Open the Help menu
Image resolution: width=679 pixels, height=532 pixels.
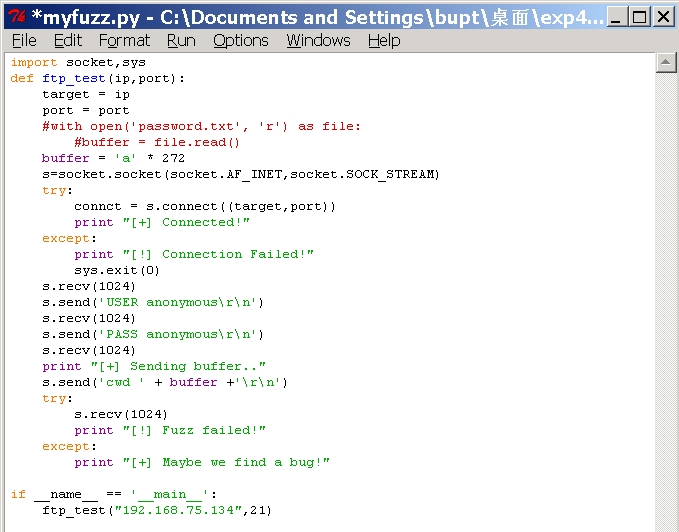tap(384, 40)
